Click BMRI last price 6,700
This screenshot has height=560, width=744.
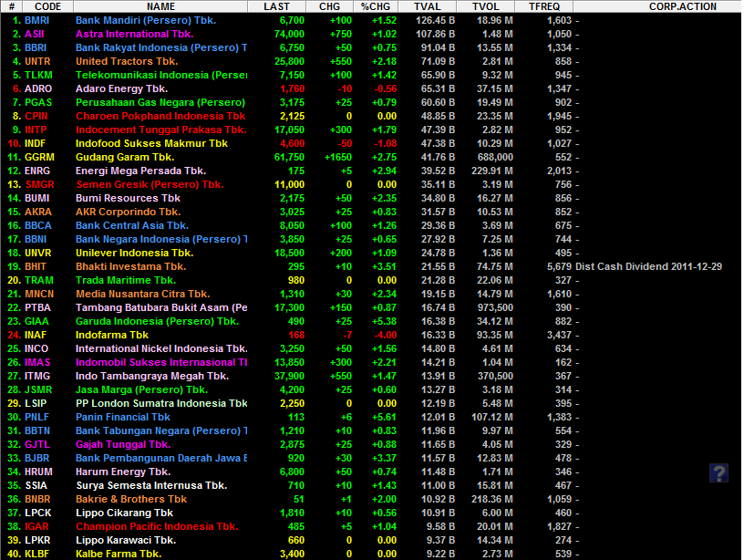point(292,20)
